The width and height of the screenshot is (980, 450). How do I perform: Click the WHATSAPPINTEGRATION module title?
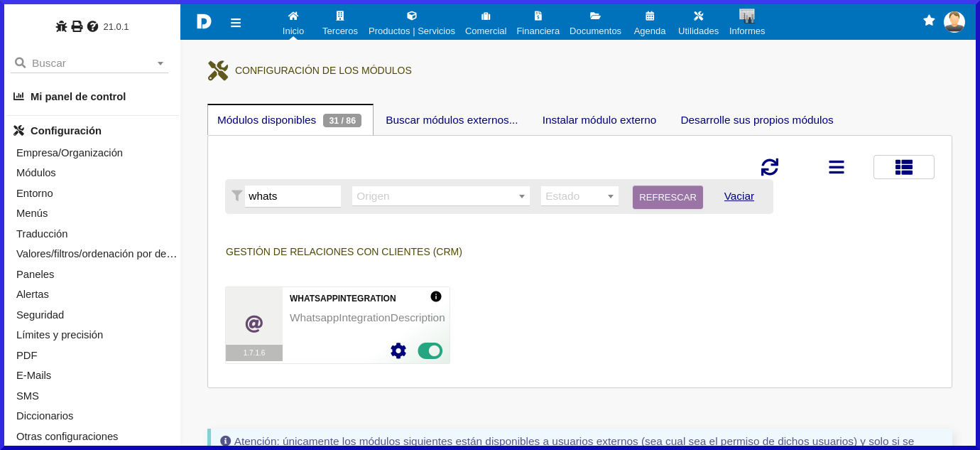click(x=343, y=299)
